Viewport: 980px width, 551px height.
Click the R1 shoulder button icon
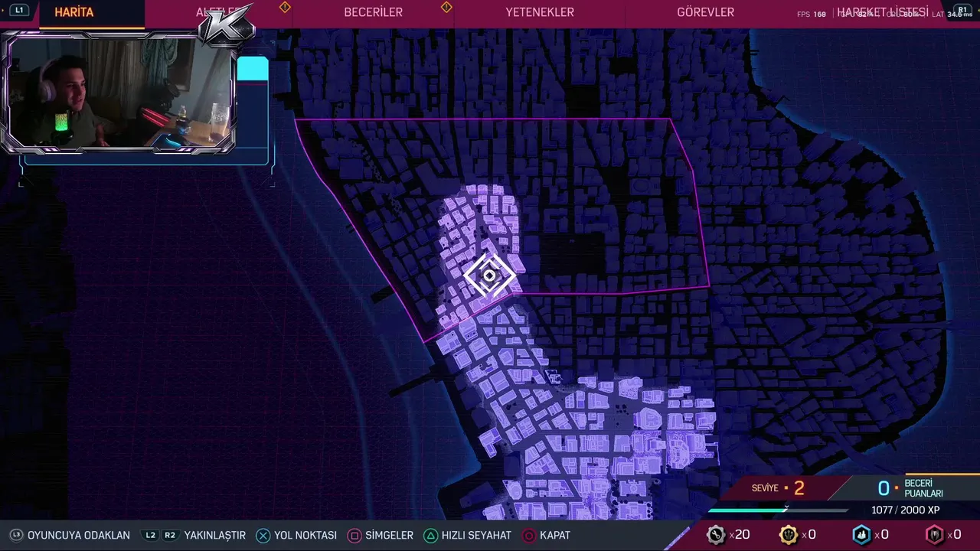coord(962,10)
